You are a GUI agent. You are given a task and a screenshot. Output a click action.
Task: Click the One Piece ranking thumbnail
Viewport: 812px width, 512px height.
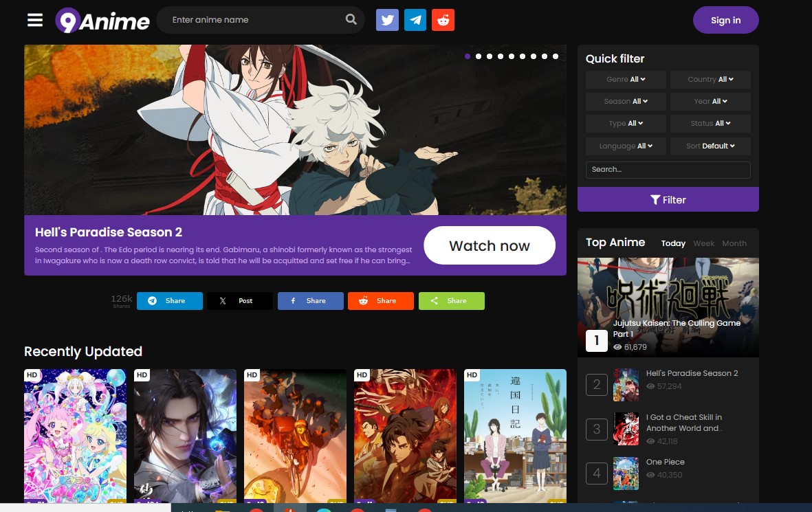[626, 474]
